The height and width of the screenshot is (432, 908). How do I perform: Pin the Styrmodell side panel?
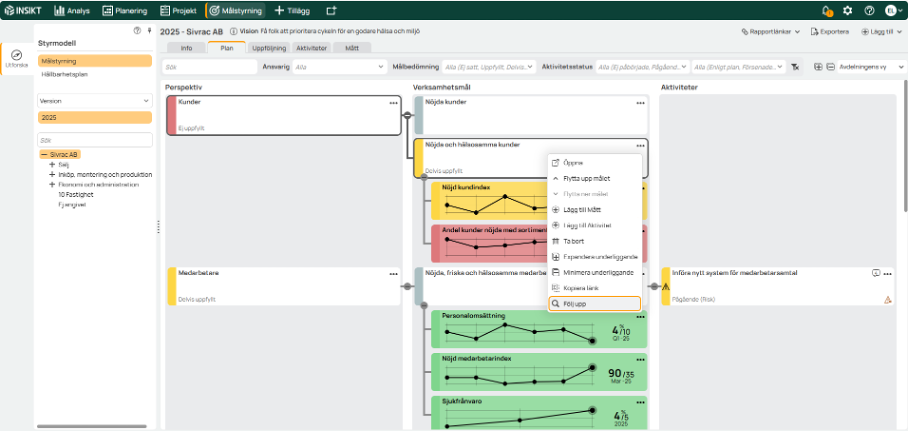click(x=149, y=31)
